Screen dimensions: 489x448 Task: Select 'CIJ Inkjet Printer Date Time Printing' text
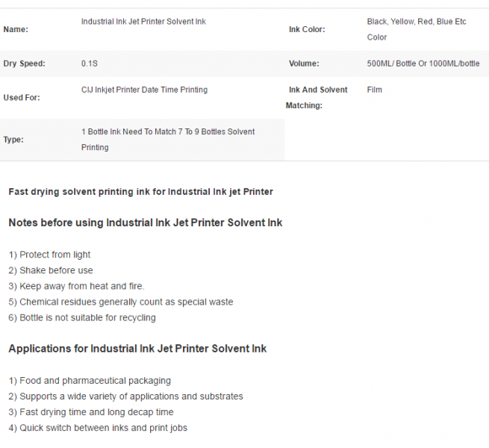pos(144,90)
